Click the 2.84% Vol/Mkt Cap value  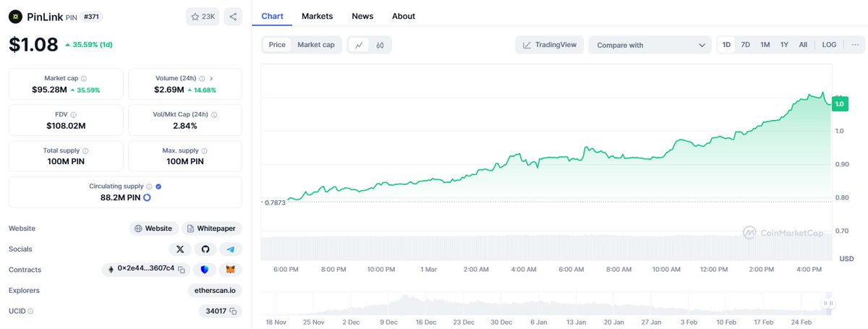click(x=185, y=126)
